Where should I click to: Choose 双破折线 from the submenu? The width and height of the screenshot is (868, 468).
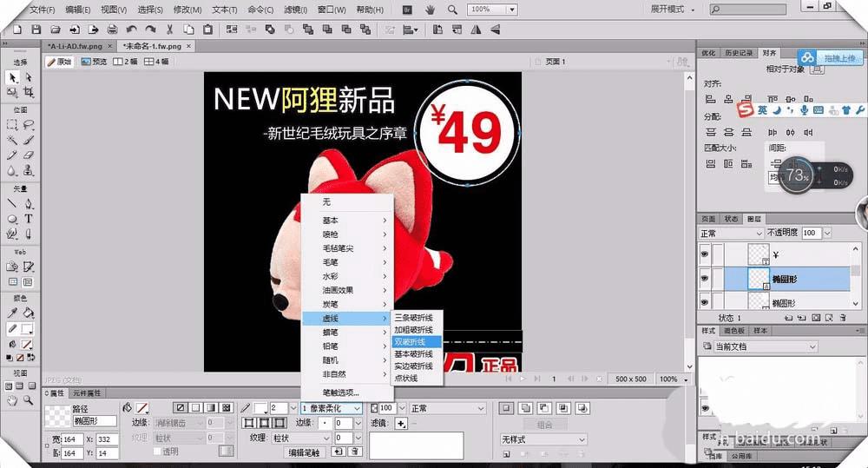point(410,342)
